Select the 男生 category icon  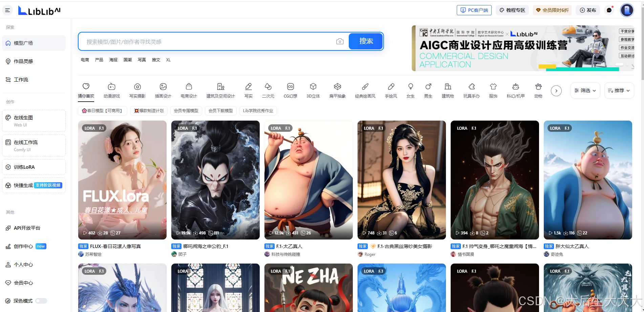[x=428, y=87]
